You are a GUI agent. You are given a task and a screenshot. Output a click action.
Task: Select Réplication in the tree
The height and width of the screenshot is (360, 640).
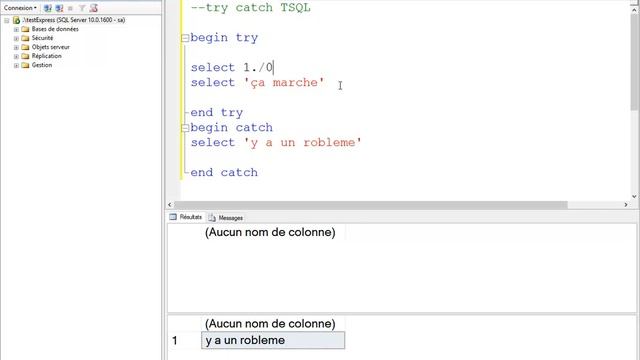click(47, 56)
